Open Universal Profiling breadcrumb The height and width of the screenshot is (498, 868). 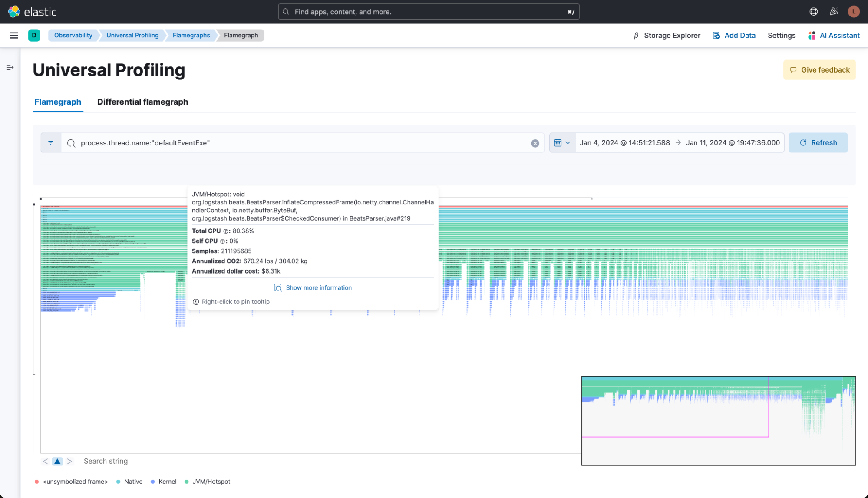[x=132, y=35]
